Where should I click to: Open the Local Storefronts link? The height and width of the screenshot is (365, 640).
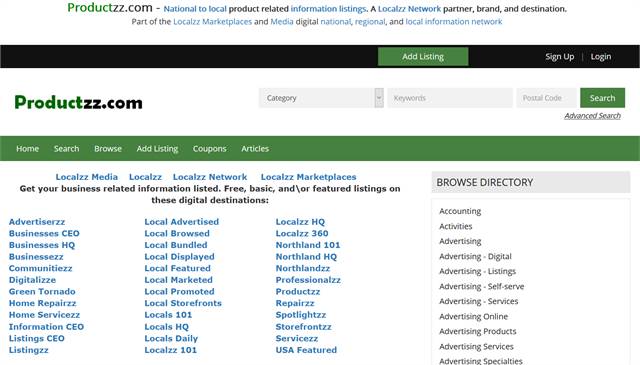[x=183, y=303]
